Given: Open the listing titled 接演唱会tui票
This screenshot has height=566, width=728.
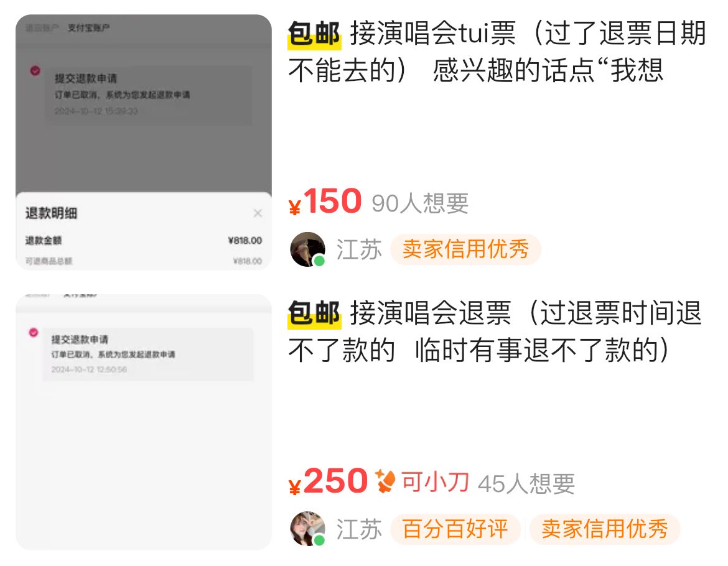Looking at the screenshot, I should click(x=497, y=52).
